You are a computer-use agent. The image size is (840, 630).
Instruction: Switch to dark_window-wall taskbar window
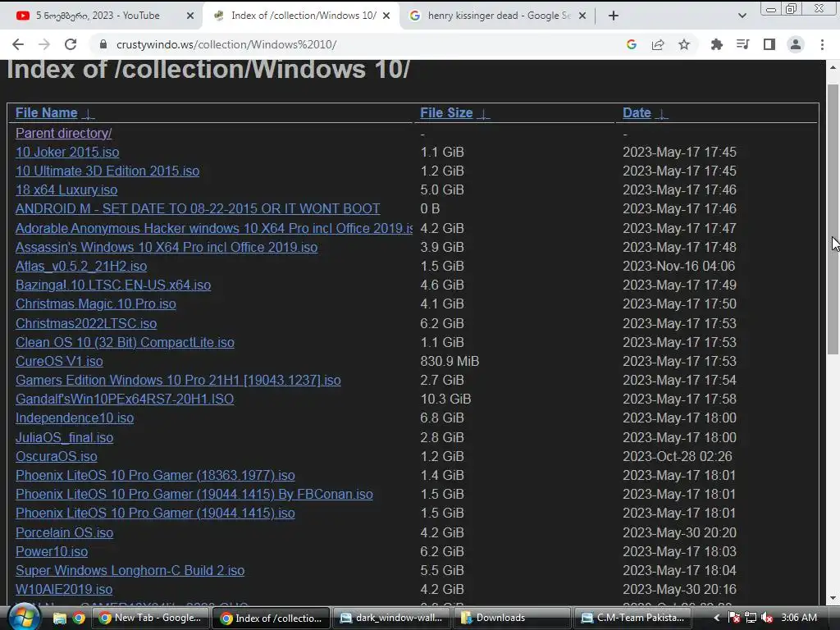392,619
